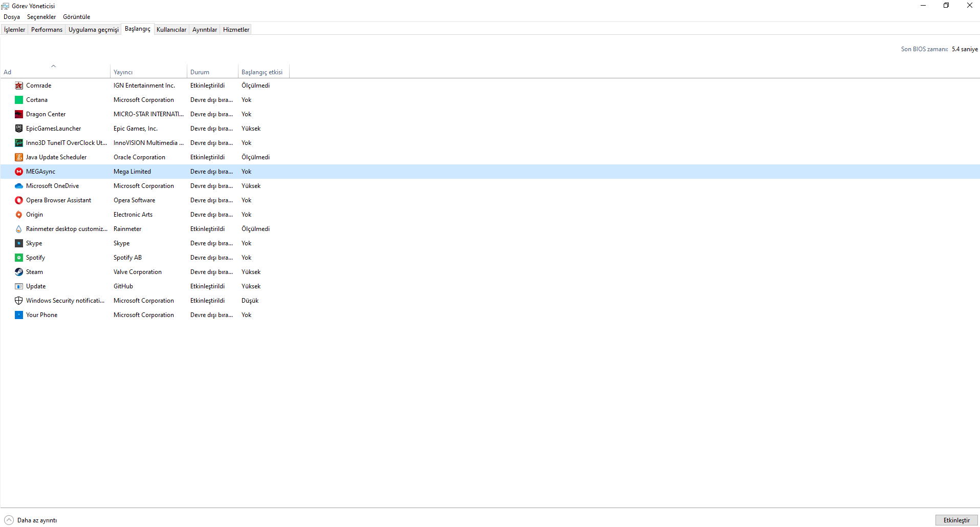
Task: Sort by Başlangıç etkisi column header
Action: pos(264,72)
